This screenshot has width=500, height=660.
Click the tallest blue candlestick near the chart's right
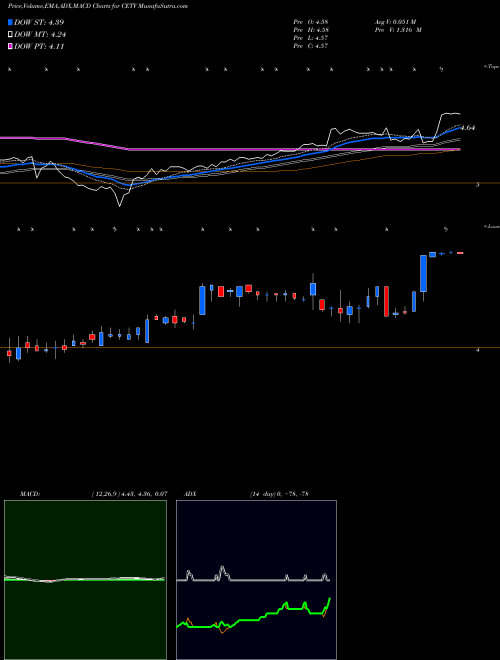tap(423, 273)
